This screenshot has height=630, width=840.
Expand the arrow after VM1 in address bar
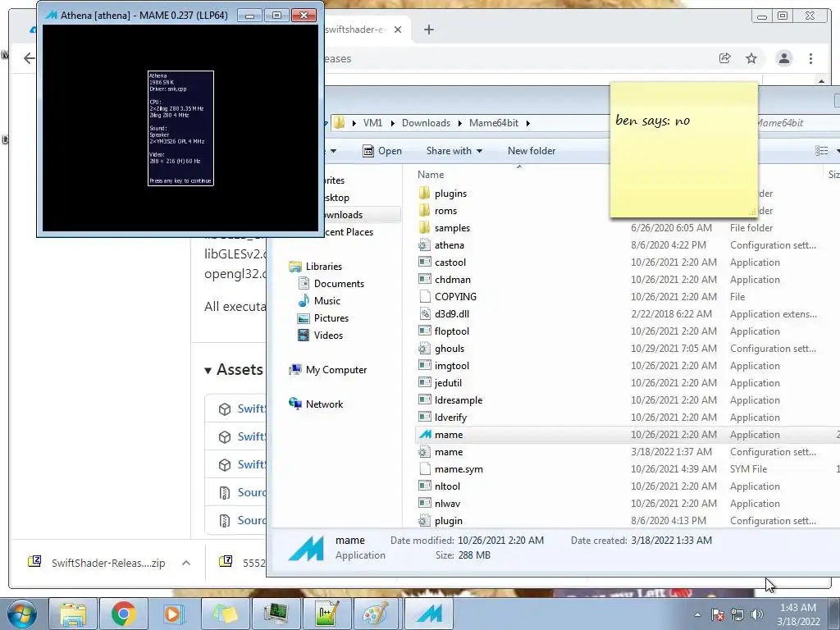click(x=393, y=123)
